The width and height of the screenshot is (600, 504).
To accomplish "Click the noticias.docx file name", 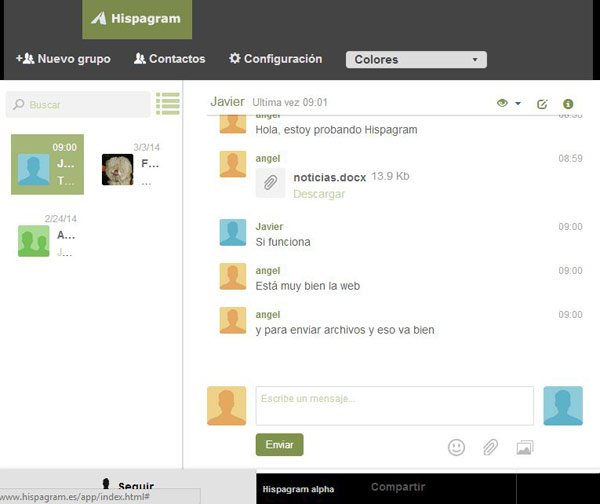I will coord(330,178).
